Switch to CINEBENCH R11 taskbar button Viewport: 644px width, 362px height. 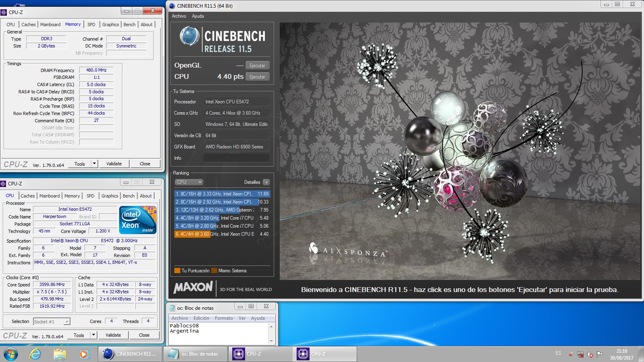[x=130, y=354]
